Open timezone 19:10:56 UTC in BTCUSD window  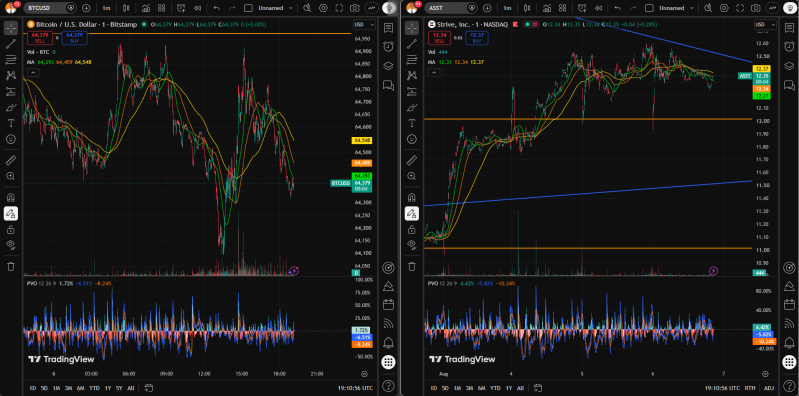(x=355, y=388)
